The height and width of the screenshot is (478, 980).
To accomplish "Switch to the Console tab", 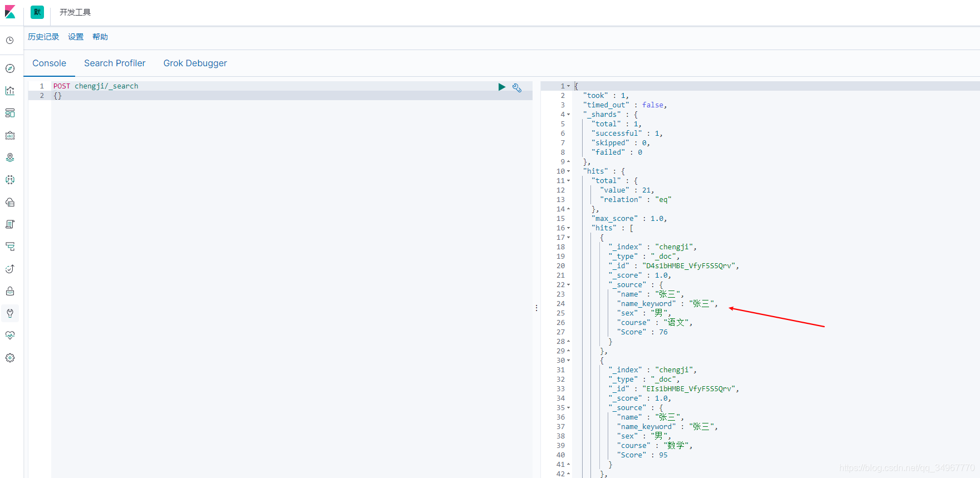I will pos(49,63).
